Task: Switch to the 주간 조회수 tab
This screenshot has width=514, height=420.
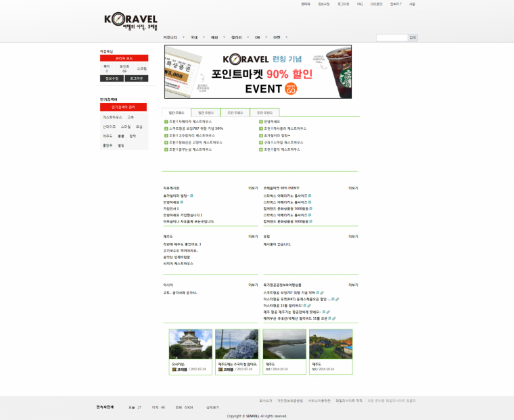Action: pyautogui.click(x=235, y=112)
